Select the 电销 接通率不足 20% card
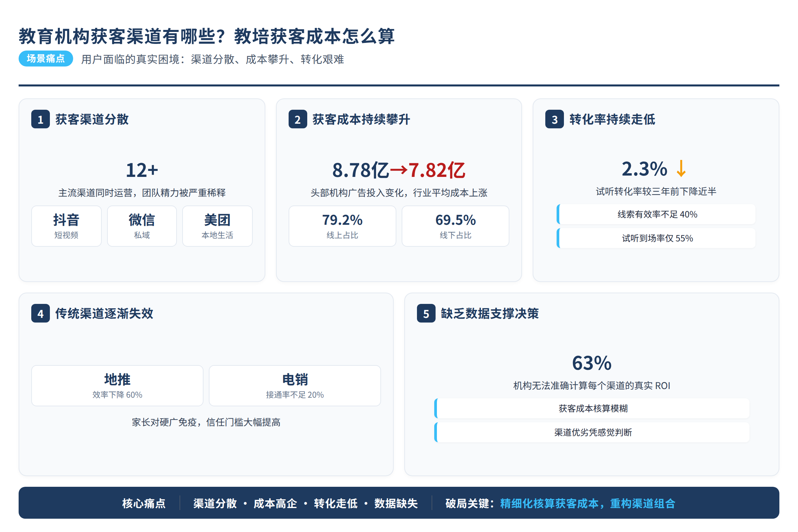 (x=295, y=386)
